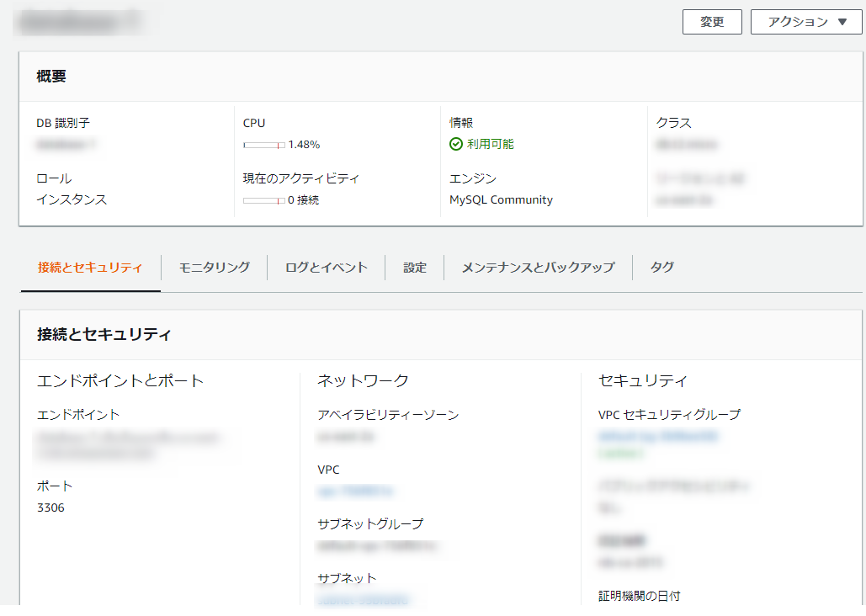866x616 pixels.
Task: Click the 現在のアクティビティ connections bar
Action: point(264,200)
